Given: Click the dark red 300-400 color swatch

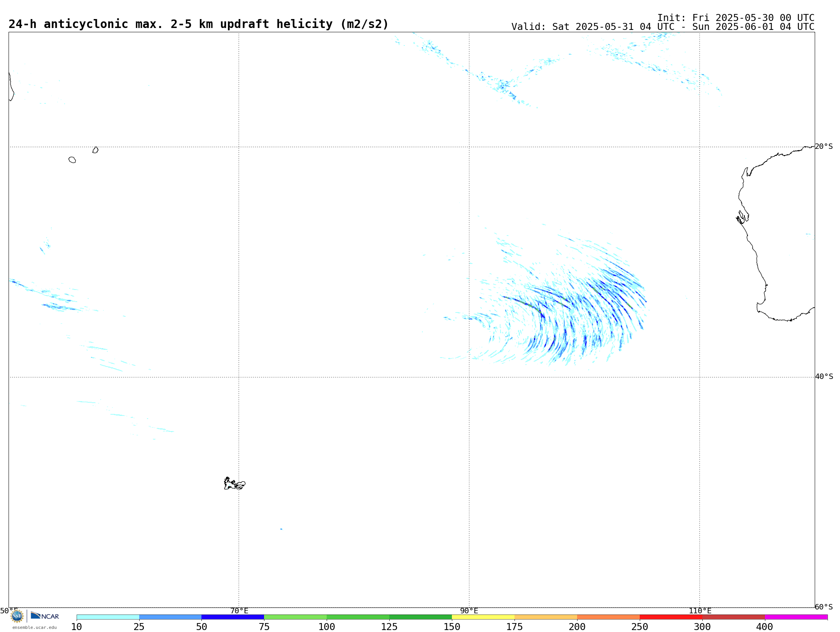Looking at the screenshot, I should (x=733, y=617).
